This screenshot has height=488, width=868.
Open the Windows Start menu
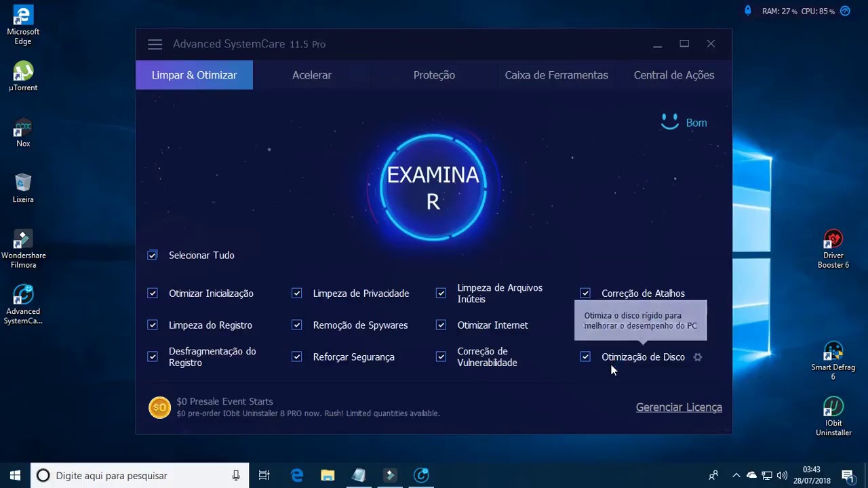(x=15, y=475)
